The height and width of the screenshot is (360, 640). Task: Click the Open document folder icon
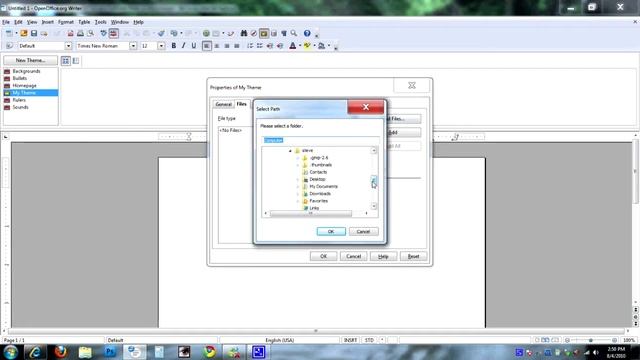[x=24, y=33]
